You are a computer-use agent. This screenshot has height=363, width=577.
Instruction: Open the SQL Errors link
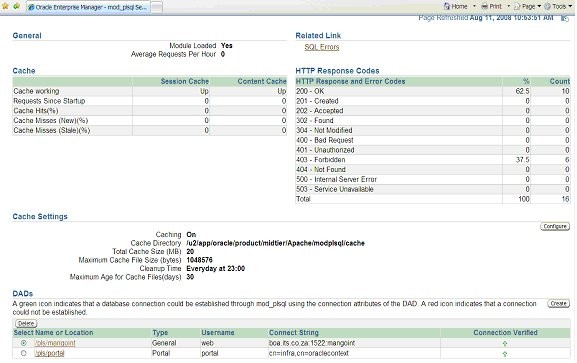(322, 47)
